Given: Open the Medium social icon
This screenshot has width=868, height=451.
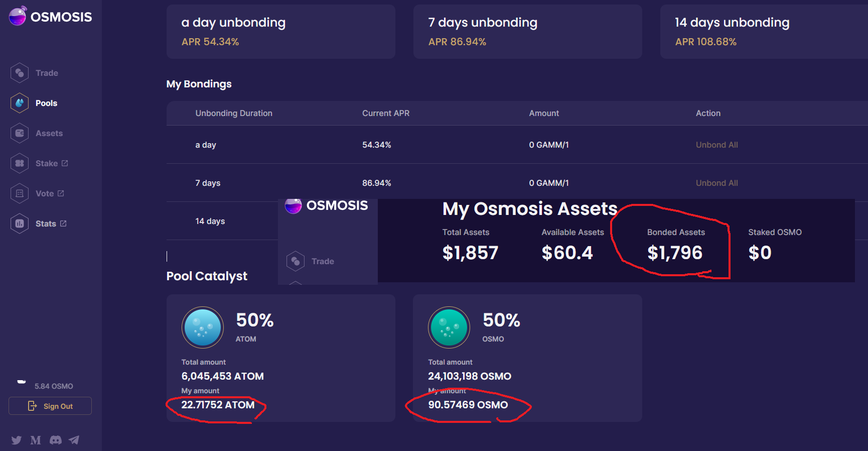Looking at the screenshot, I should pyautogui.click(x=36, y=440).
